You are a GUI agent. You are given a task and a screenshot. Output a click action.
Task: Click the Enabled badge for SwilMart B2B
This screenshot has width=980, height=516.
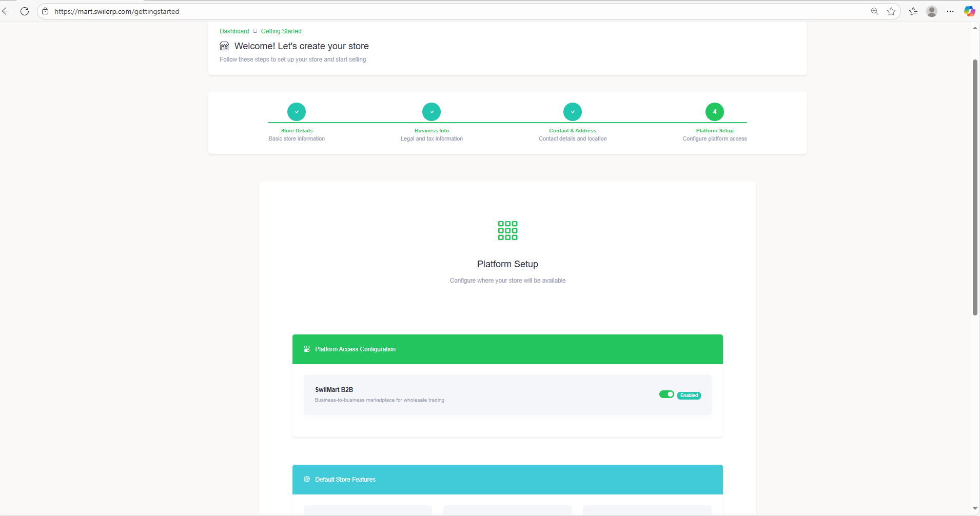coord(689,395)
